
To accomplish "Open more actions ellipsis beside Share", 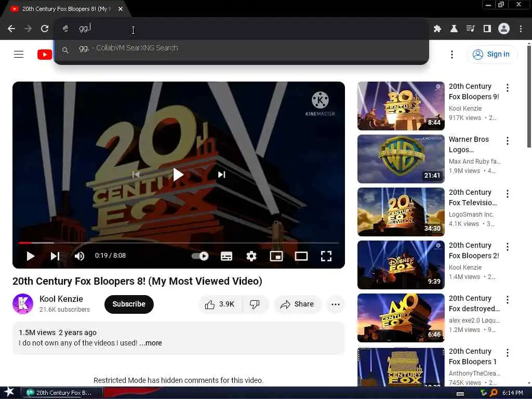I will click(336, 304).
